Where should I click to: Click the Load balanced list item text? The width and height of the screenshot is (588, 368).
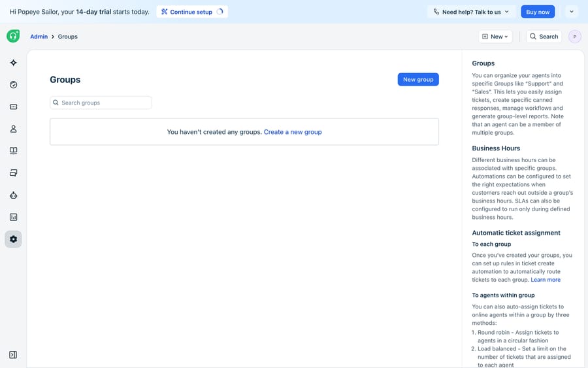[524, 357]
